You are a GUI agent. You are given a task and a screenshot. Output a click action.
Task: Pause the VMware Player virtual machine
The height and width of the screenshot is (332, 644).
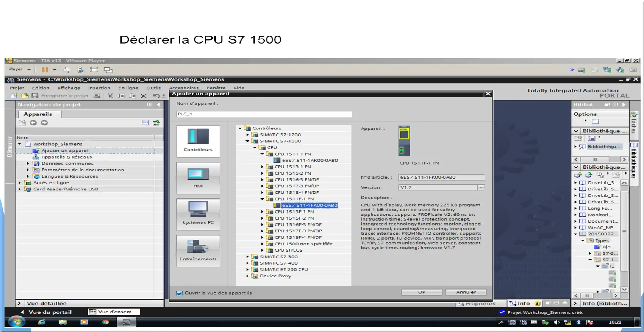click(45, 70)
